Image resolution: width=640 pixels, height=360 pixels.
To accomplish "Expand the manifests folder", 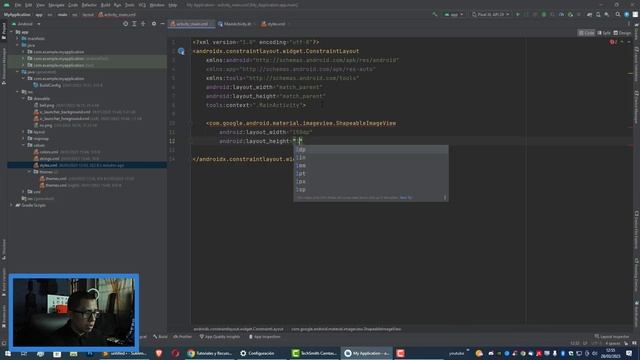I will (x=18, y=38).
